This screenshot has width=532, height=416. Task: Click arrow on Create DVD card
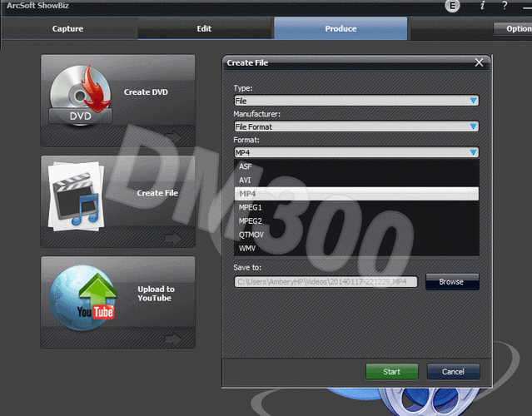pos(173,135)
